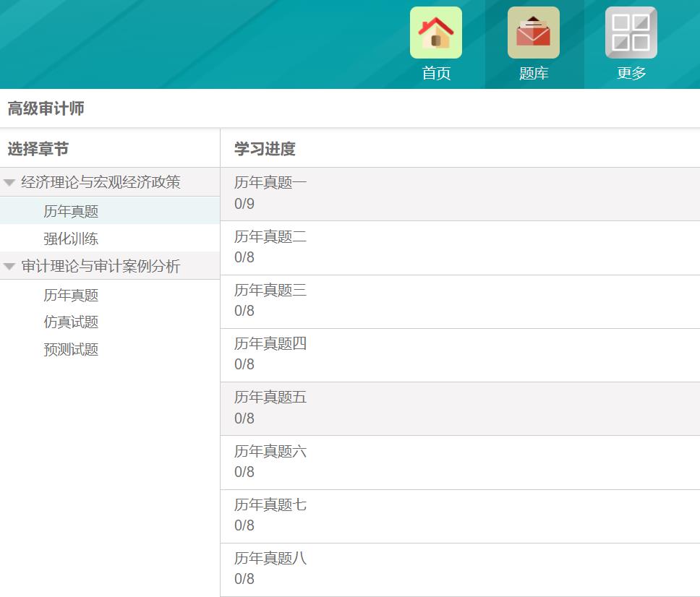Collapse the 审计理论与审计案例分析 triangle arrow
700x597 pixels.
pyautogui.click(x=9, y=267)
